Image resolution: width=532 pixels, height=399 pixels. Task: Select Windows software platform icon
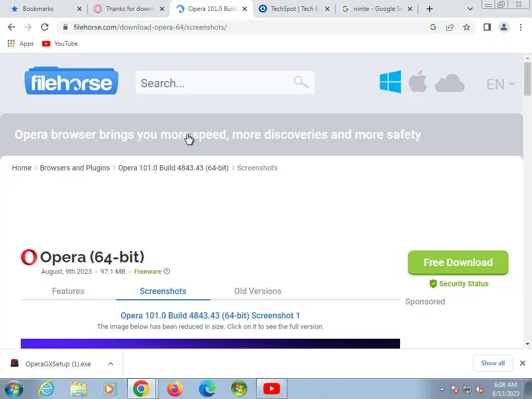coord(390,82)
